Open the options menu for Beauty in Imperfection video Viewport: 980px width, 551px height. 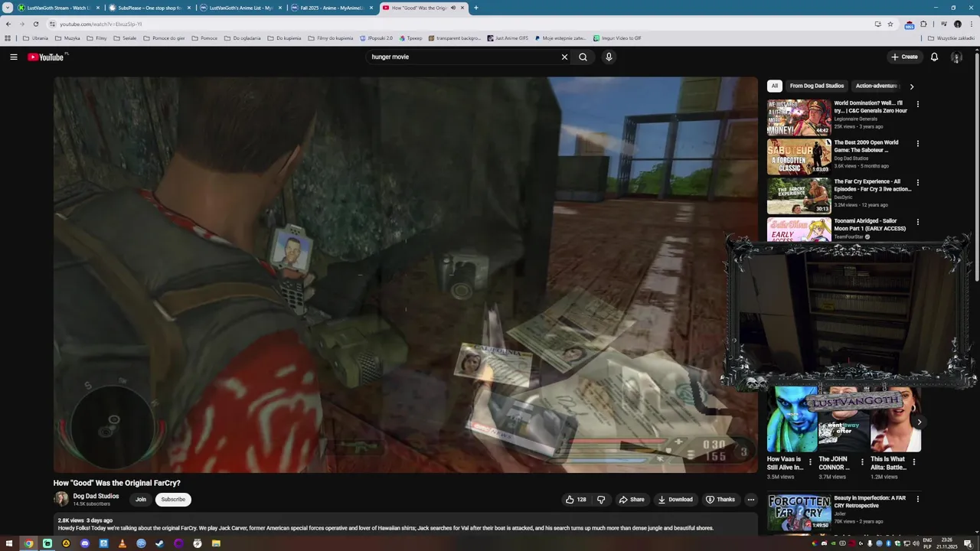pos(918,499)
